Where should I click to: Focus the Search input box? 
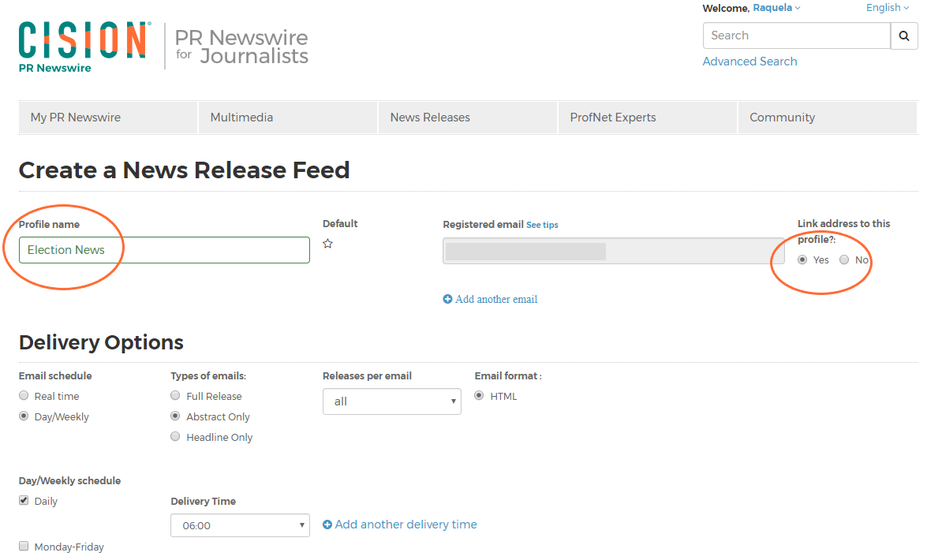point(796,35)
